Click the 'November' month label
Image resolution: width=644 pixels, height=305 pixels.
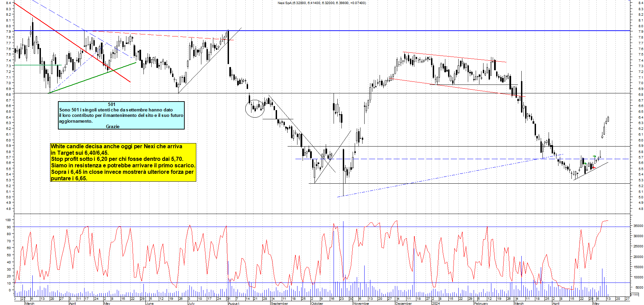(361, 303)
